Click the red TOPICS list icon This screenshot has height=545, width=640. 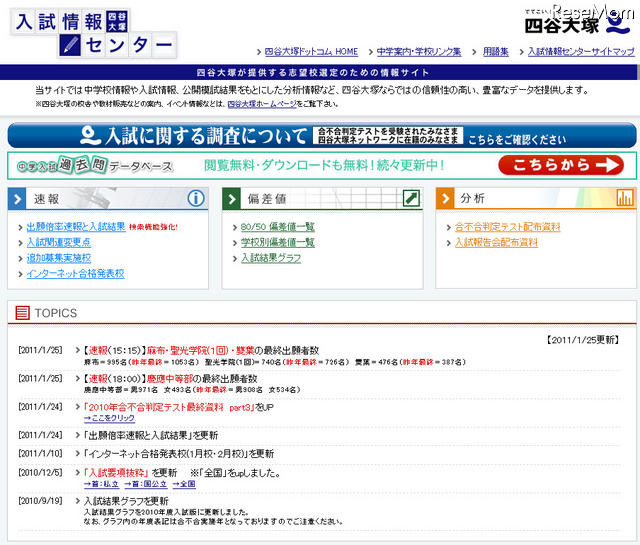pos(22,313)
